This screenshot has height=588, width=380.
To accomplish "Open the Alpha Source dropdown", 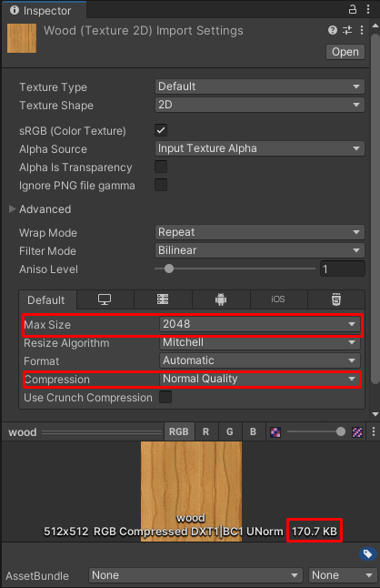I will pyautogui.click(x=259, y=148).
